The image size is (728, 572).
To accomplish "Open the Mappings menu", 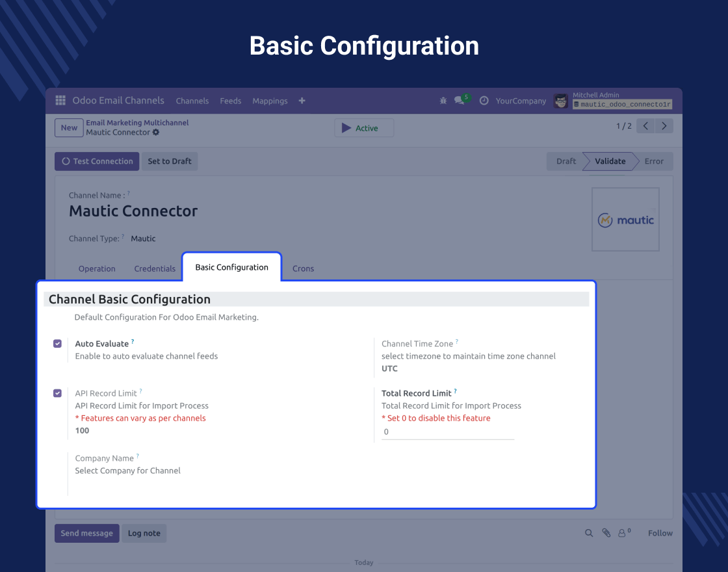I will tap(270, 101).
